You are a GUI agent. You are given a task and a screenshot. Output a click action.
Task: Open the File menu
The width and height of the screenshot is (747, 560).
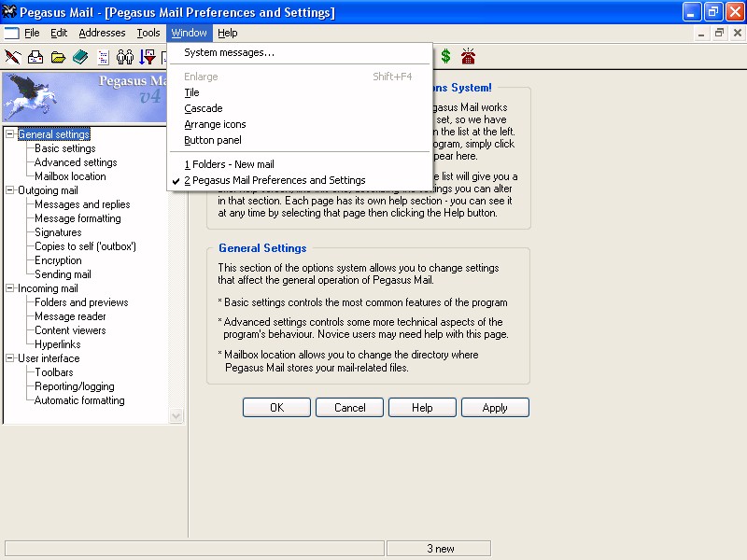(x=32, y=33)
